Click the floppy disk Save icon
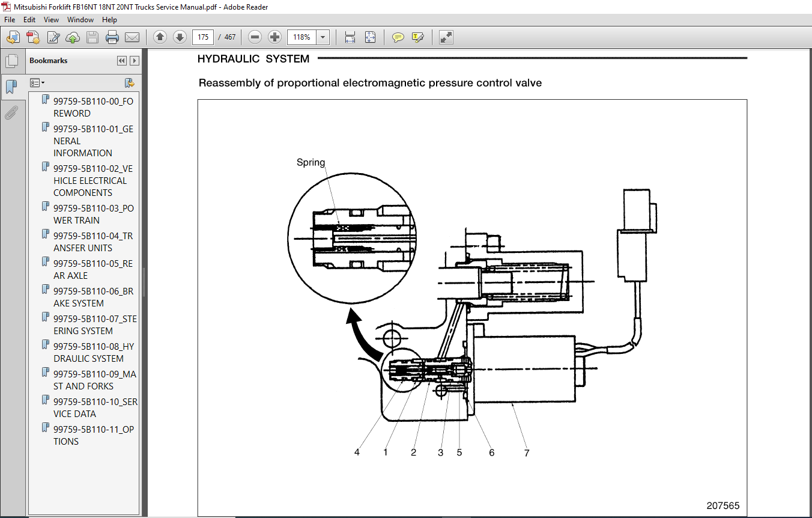The width and height of the screenshot is (812, 518). pos(92,37)
